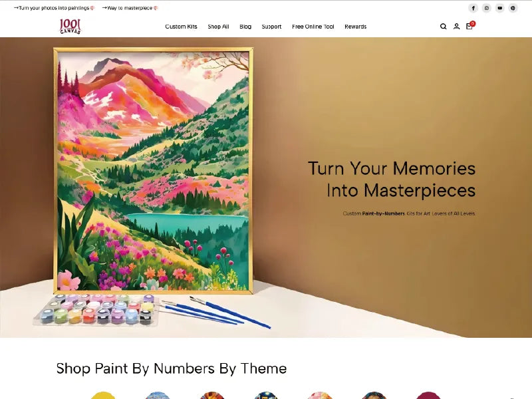This screenshot has width=532, height=399.
Task: Open the Rewards page
Action: (356, 27)
